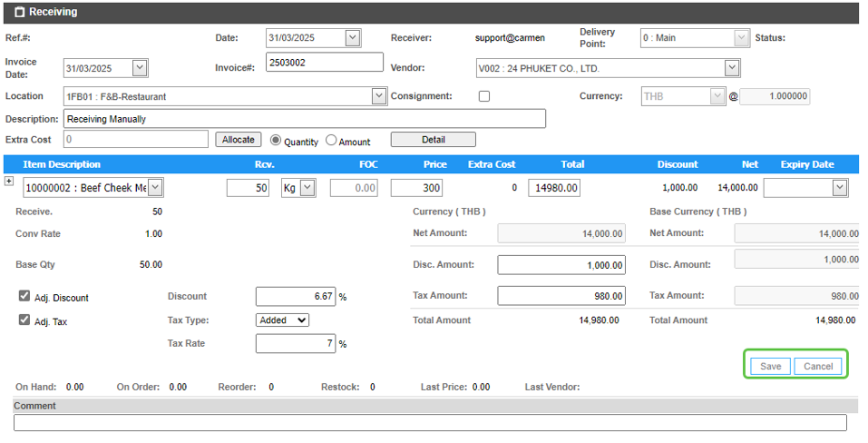868x443 pixels.
Task: Select the Quantity radio button
Action: tap(276, 141)
